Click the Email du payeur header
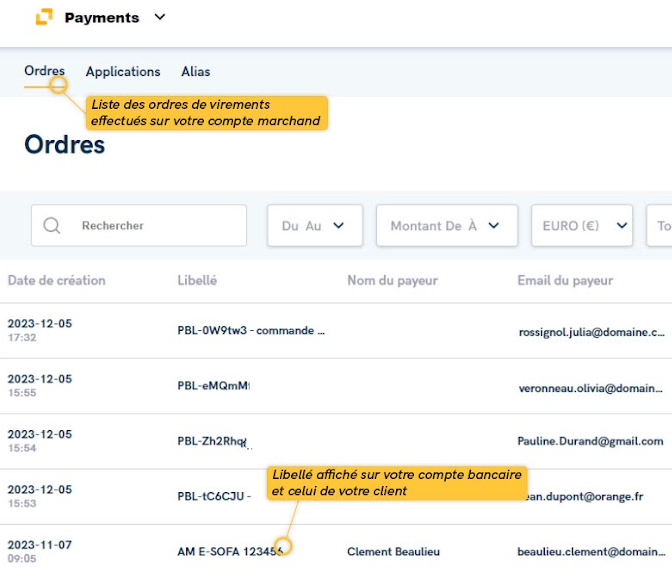 point(565,280)
